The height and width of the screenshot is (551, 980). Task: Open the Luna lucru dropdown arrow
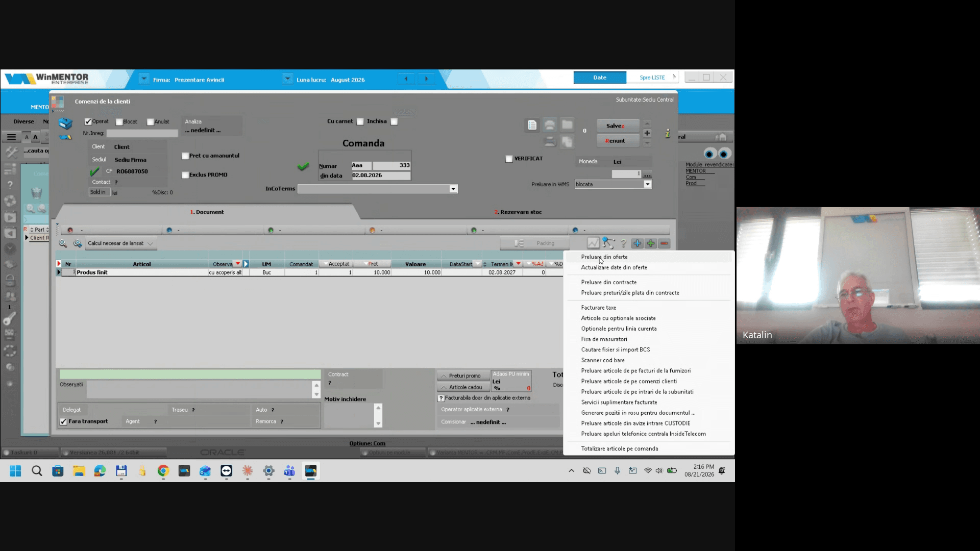[x=287, y=79]
